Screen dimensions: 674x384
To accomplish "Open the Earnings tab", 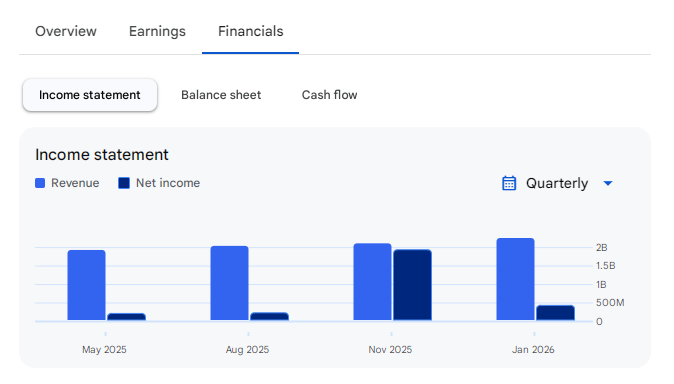I will point(157,31).
